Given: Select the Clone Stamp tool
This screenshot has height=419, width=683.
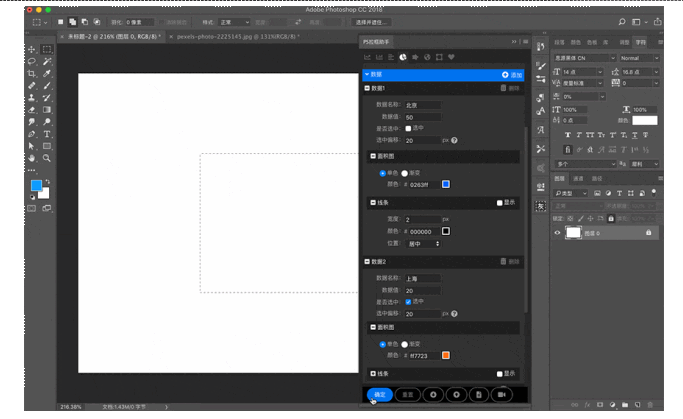Looking at the screenshot, I should coord(32,98).
